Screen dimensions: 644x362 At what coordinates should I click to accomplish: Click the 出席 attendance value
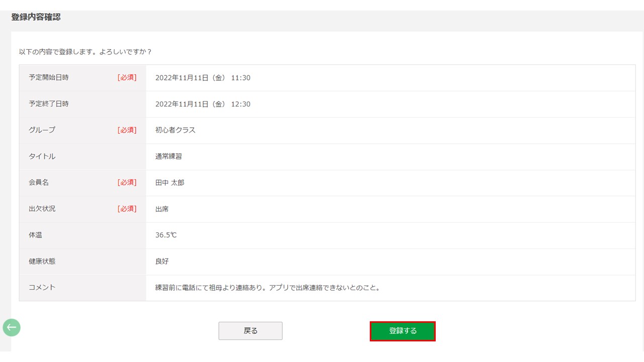[162, 209]
